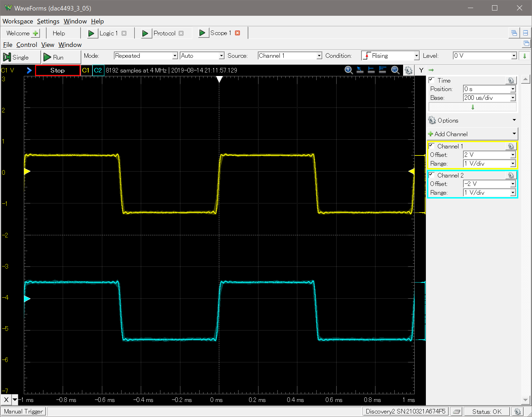The width and height of the screenshot is (532, 417).
Task: Open Channel 1 gear settings
Action: 511,146
